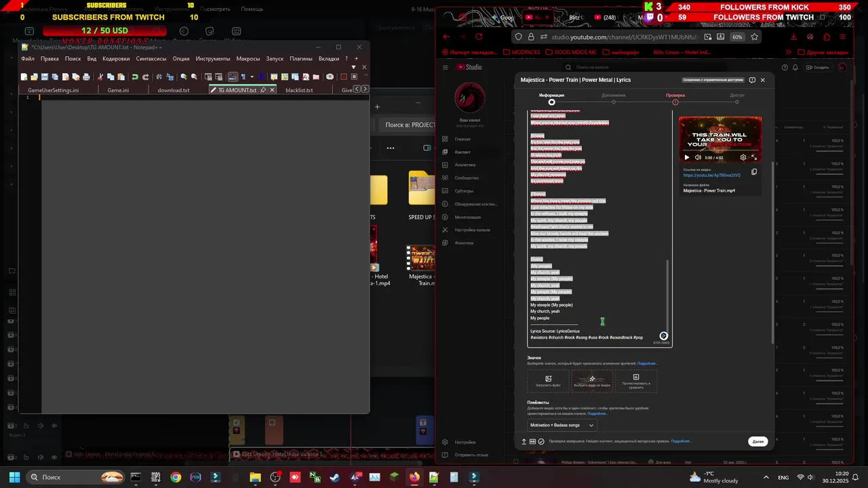Open the youtu.be video link
Image resolution: width=868 pixels, height=488 pixels.
click(711, 176)
